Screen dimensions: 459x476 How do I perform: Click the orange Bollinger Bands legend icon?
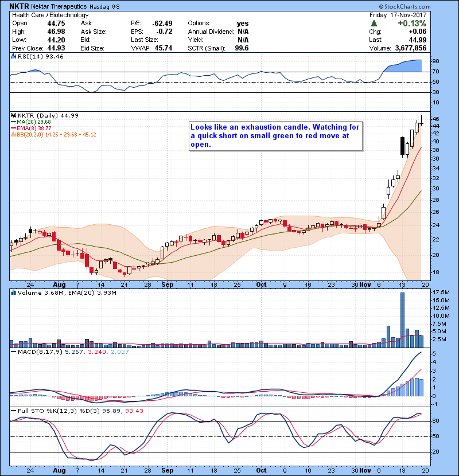tap(14, 134)
